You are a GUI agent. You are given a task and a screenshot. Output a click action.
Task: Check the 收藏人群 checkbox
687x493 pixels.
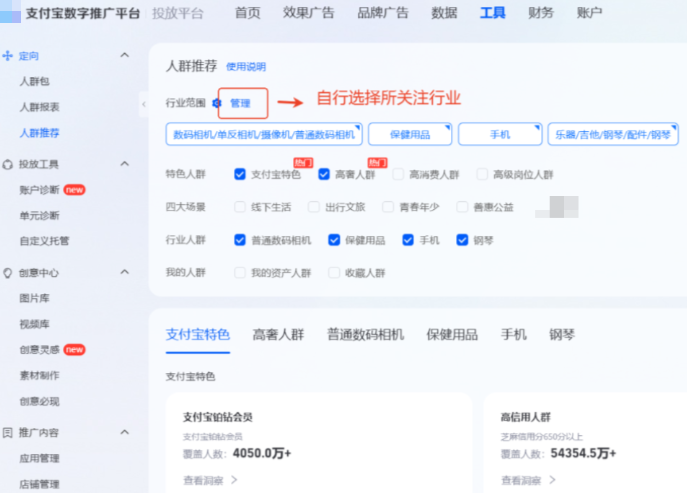coord(334,273)
